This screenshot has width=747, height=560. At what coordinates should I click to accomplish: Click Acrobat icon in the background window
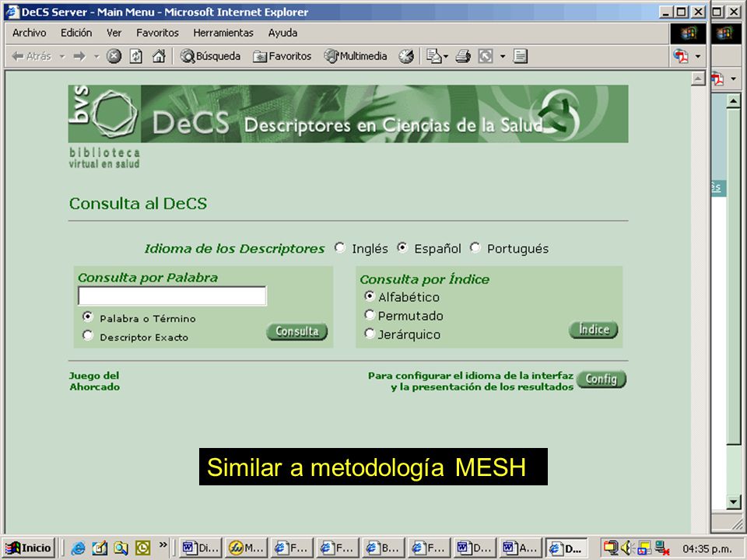tap(717, 79)
